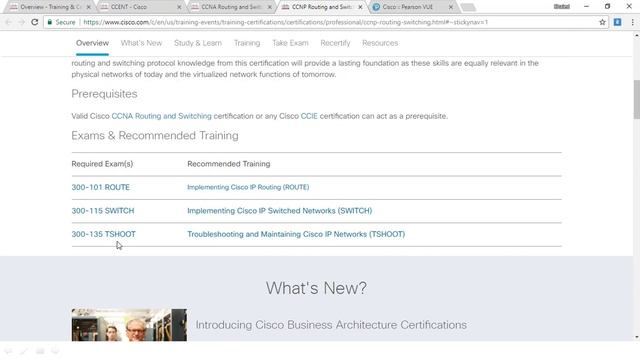The height and width of the screenshot is (360, 640).
Task: Open the Training nav section
Action: click(x=247, y=43)
